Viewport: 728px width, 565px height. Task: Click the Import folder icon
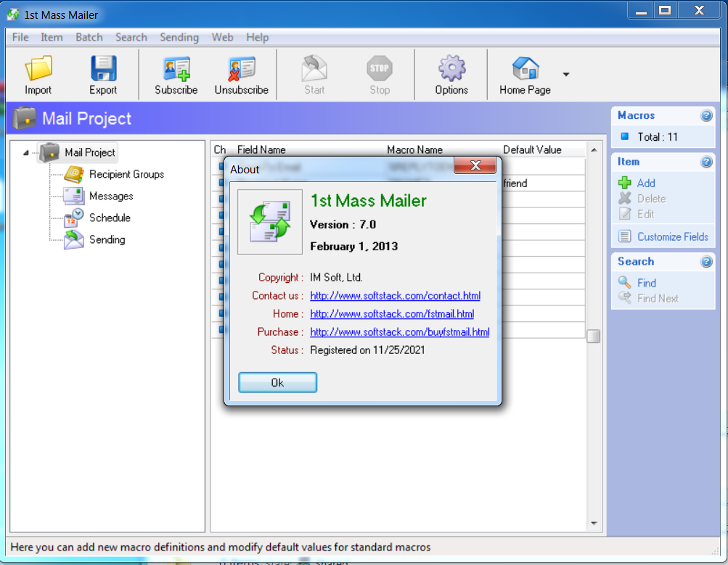point(38,69)
